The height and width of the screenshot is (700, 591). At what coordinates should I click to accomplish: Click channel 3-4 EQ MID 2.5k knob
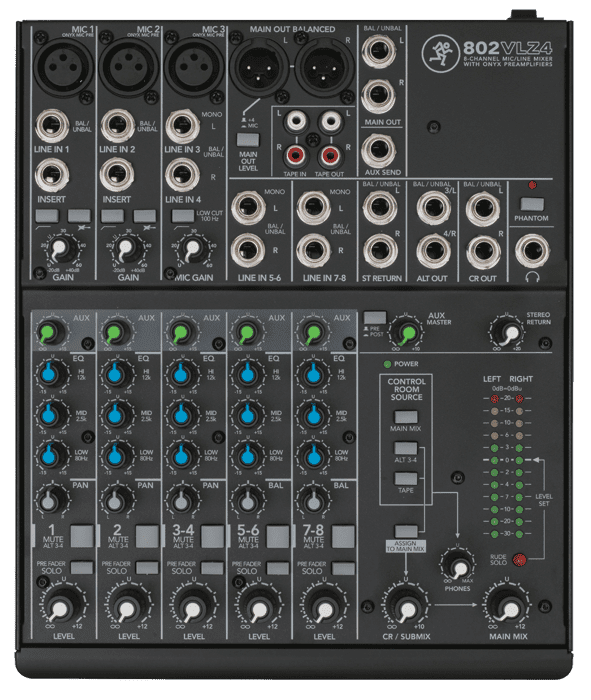[x=181, y=415]
